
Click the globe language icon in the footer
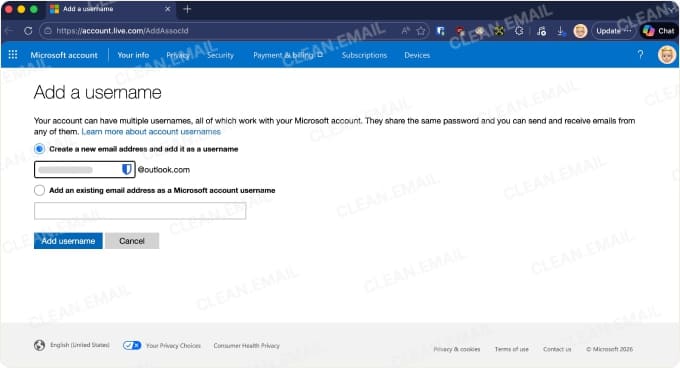coord(39,345)
